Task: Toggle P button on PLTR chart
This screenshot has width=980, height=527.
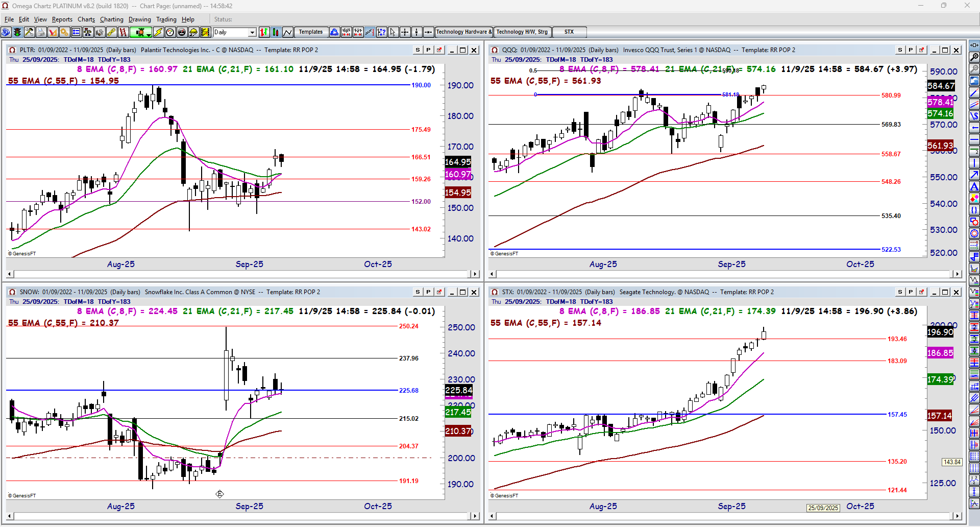Action: pos(428,50)
